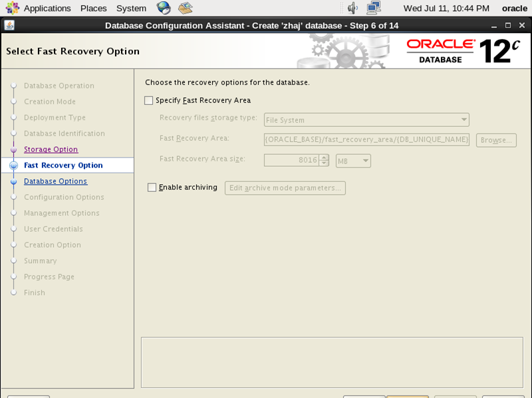Click 'Creation Mode' step text
The width and height of the screenshot is (532, 398).
[x=50, y=102]
